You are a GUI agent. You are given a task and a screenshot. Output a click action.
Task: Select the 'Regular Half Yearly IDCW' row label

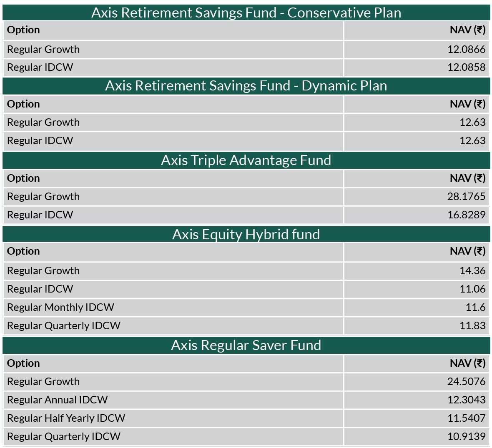point(66,418)
